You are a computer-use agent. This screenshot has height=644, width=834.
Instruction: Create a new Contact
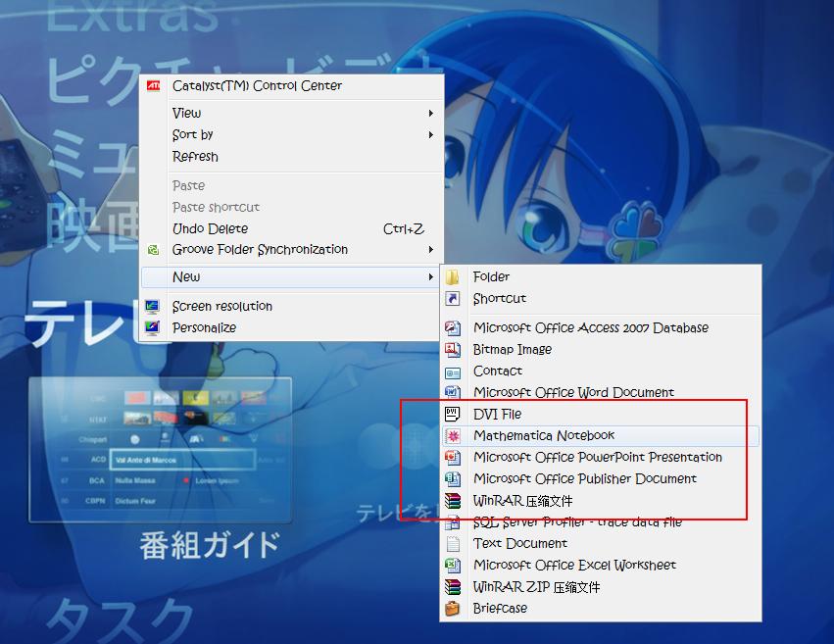pyautogui.click(x=601, y=371)
